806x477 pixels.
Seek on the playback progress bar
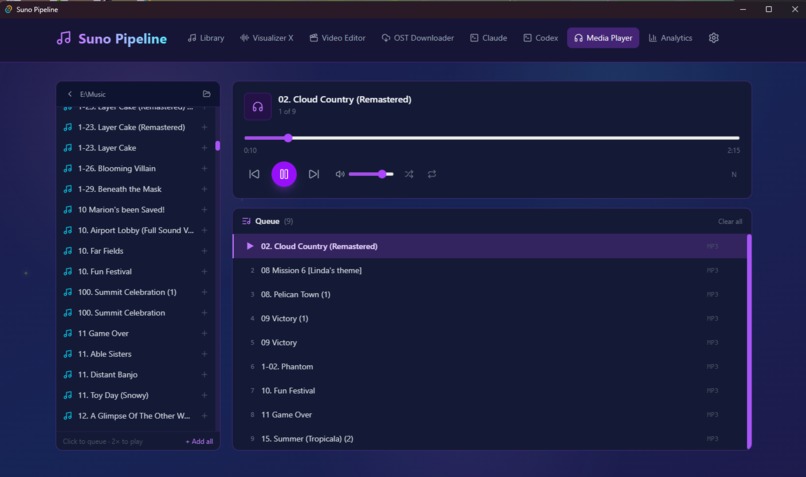tap(491, 138)
